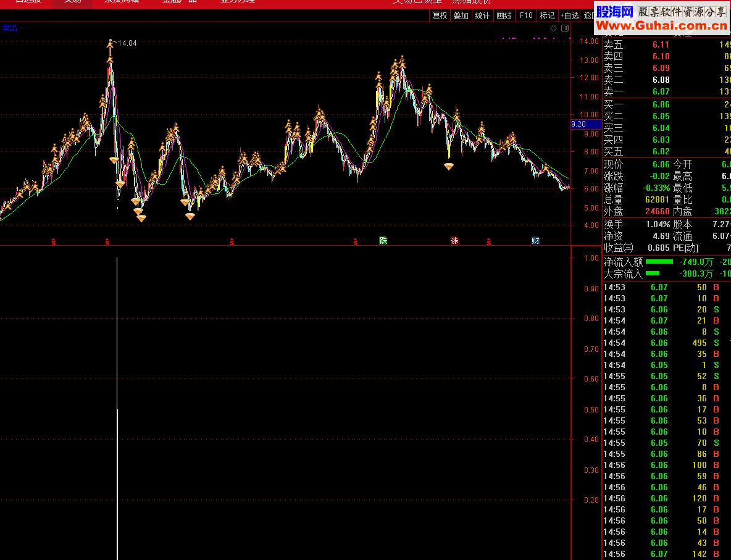Click the blue 财 finance marker
This screenshot has width=731, height=560.
(535, 241)
